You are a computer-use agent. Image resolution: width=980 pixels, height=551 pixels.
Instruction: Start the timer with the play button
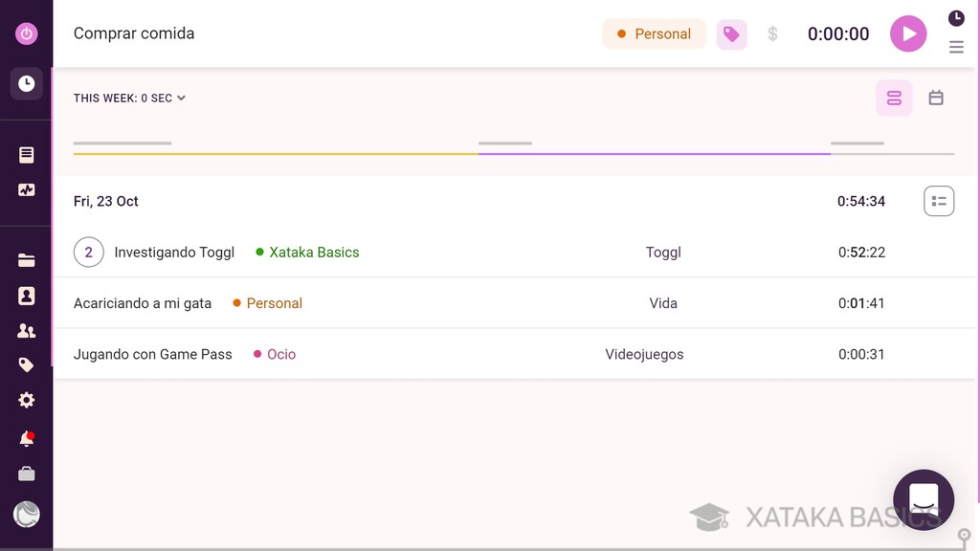point(908,33)
